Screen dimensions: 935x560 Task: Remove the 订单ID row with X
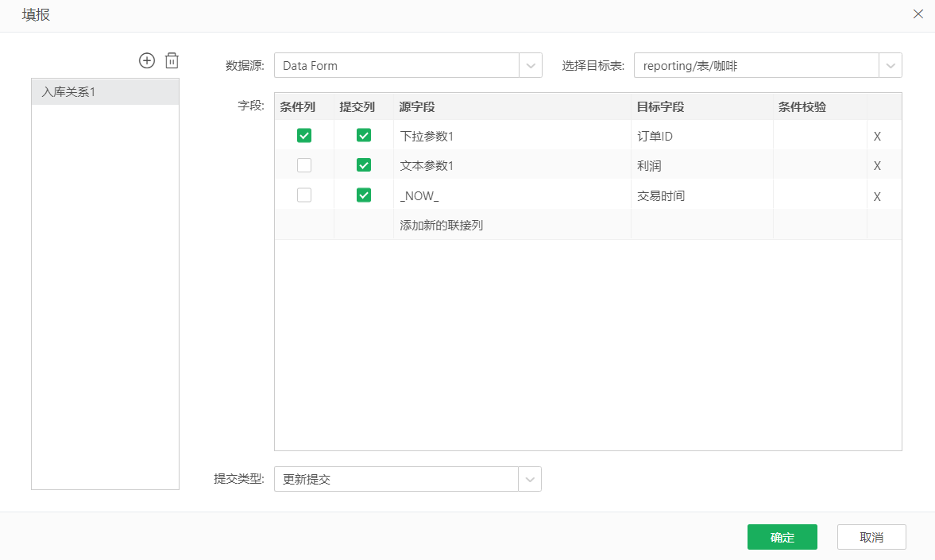tap(877, 137)
